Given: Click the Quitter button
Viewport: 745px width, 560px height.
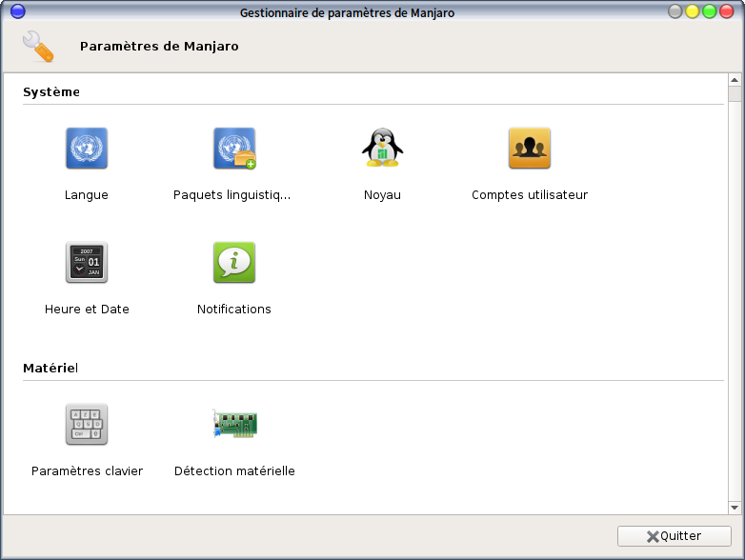Looking at the screenshot, I should [x=675, y=536].
